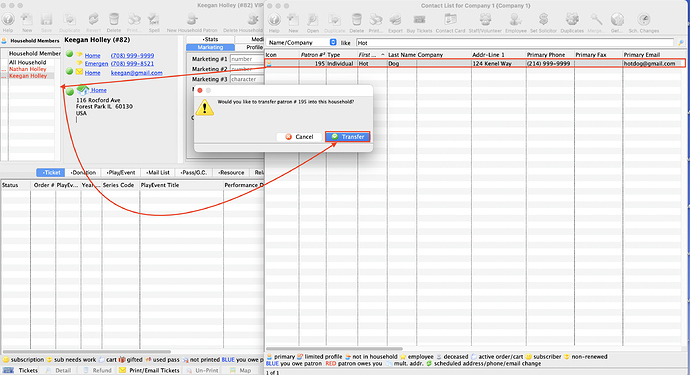The height and width of the screenshot is (375, 690).
Task: Click Delete Household icon
Action: (x=253, y=19)
